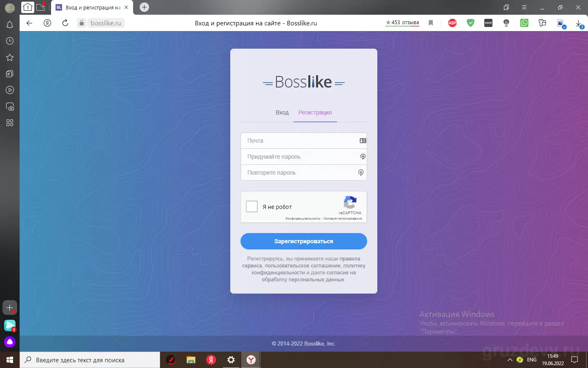Open the WhatsApp extension

(x=524, y=23)
